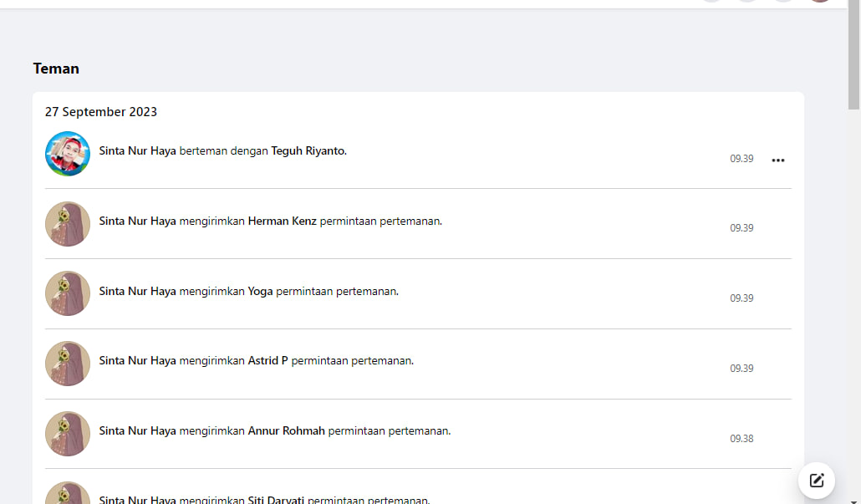Click the floating compose new message icon
Viewport: 861px width, 504px height.
pos(817,481)
